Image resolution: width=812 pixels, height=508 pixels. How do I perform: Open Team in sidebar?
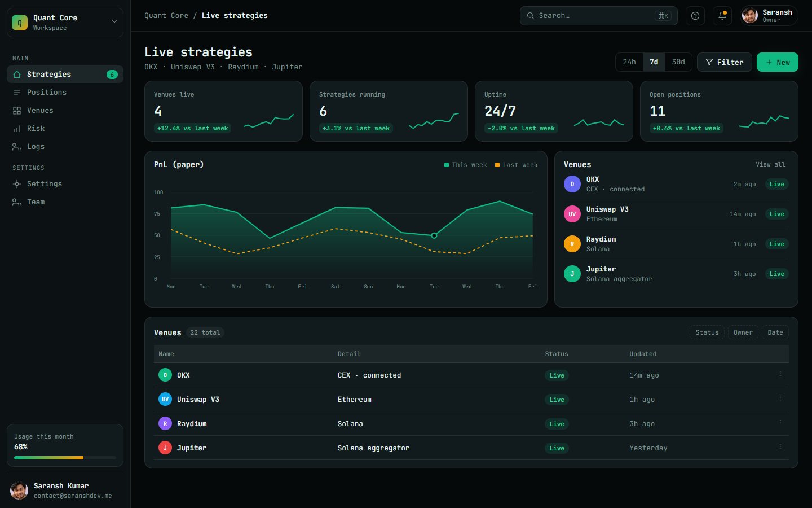click(65, 202)
